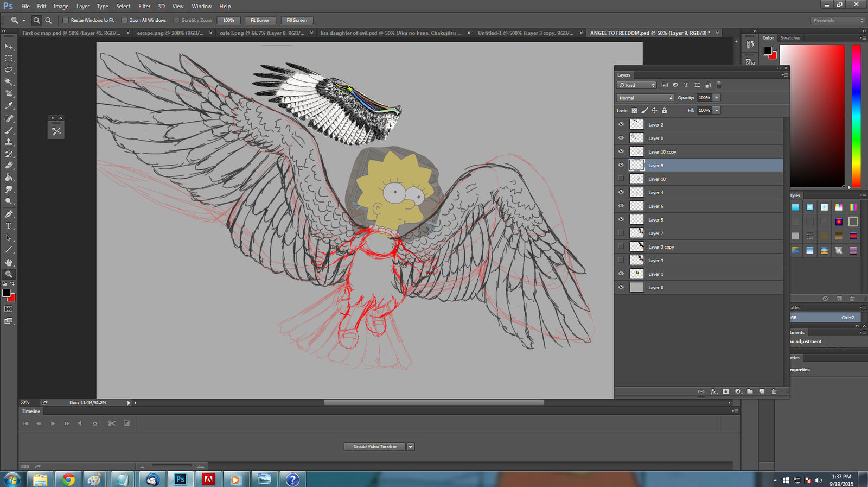Viewport: 868px width, 487px height.
Task: Show hidden Layer 10
Action: coord(621,179)
